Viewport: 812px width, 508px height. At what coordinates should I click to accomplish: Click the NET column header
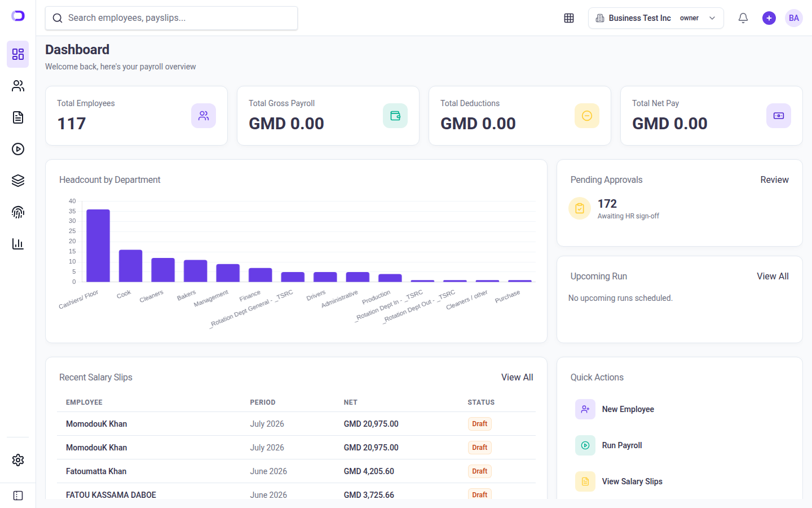[x=351, y=402]
